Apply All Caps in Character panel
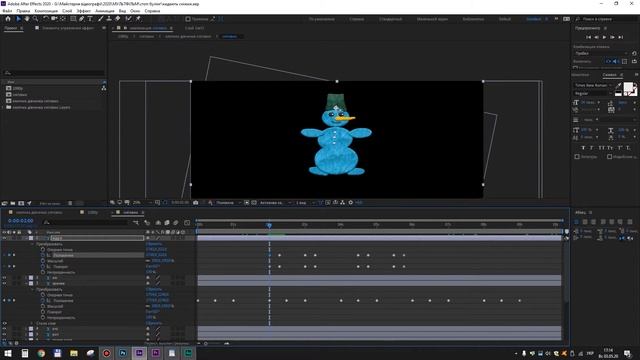640x360 pixels. [x=601, y=148]
